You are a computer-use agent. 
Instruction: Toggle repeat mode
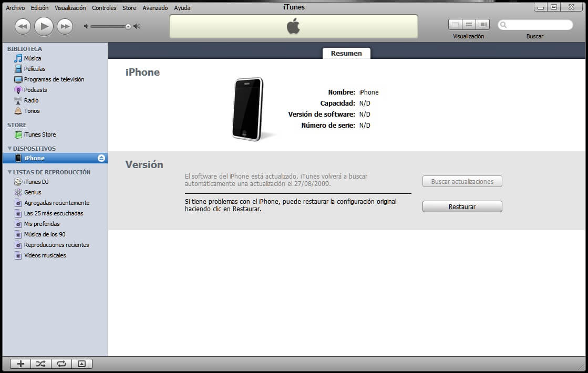[61, 364]
